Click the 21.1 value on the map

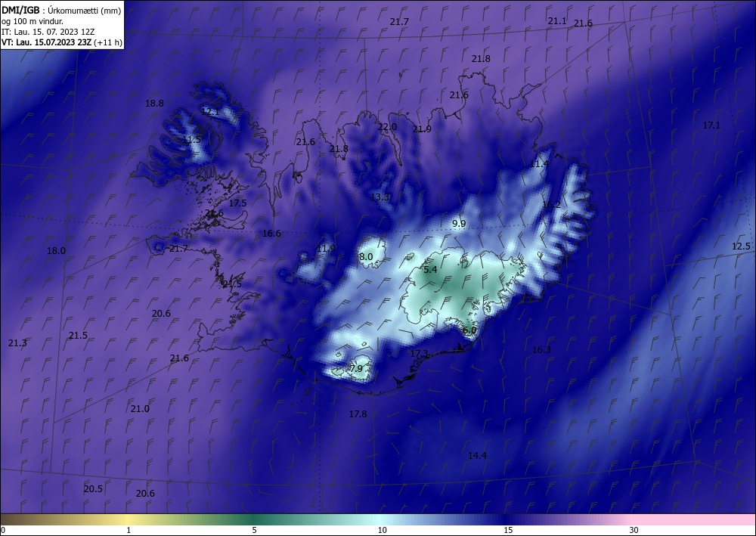coord(557,21)
